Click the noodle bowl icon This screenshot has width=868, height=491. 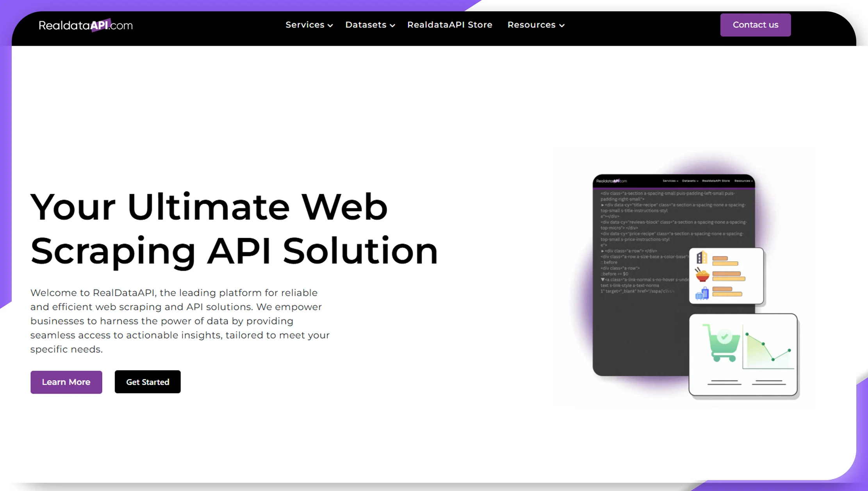click(702, 275)
